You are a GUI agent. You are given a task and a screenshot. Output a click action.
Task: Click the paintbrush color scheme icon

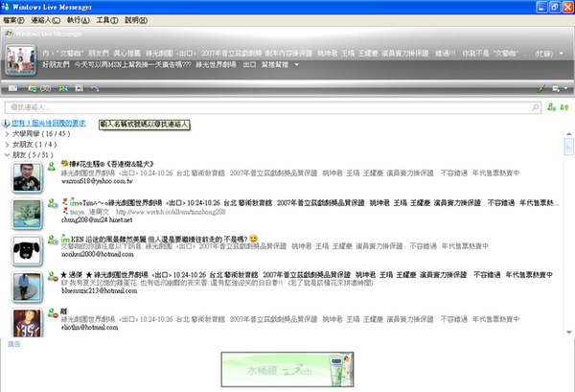pos(540,89)
